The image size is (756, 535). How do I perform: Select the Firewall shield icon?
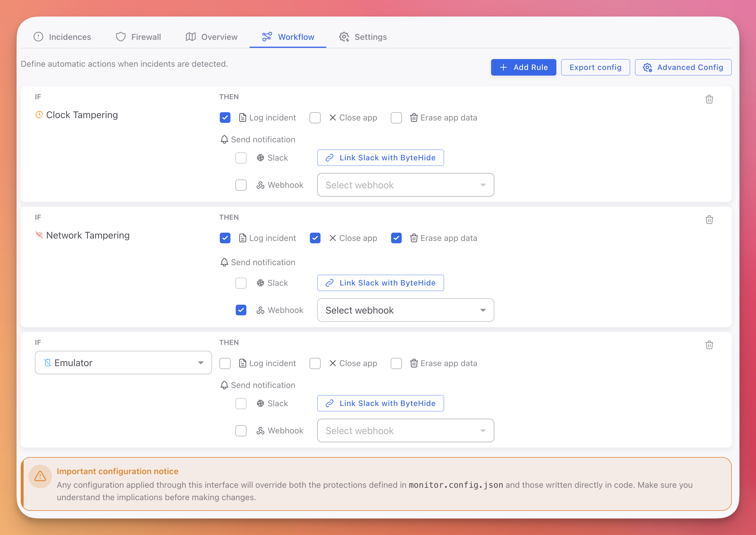point(120,37)
